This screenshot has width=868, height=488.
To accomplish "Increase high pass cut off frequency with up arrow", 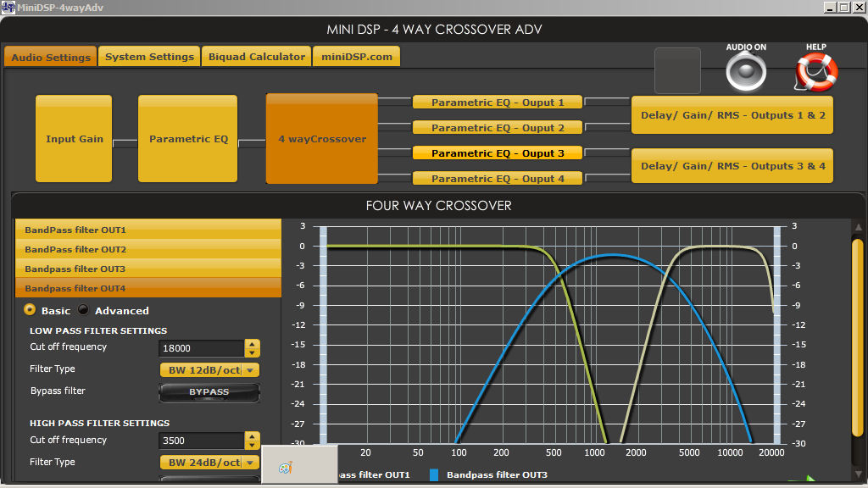I will pos(252,436).
